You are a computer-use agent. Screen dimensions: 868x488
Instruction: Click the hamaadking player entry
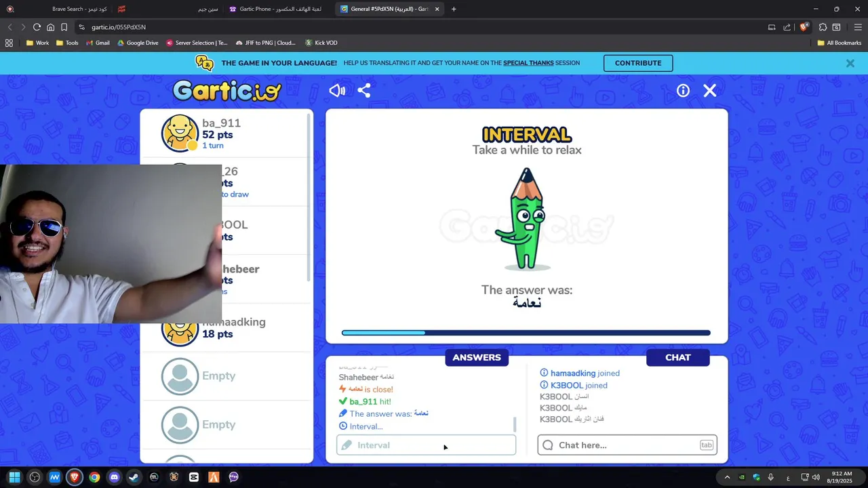coord(226,328)
